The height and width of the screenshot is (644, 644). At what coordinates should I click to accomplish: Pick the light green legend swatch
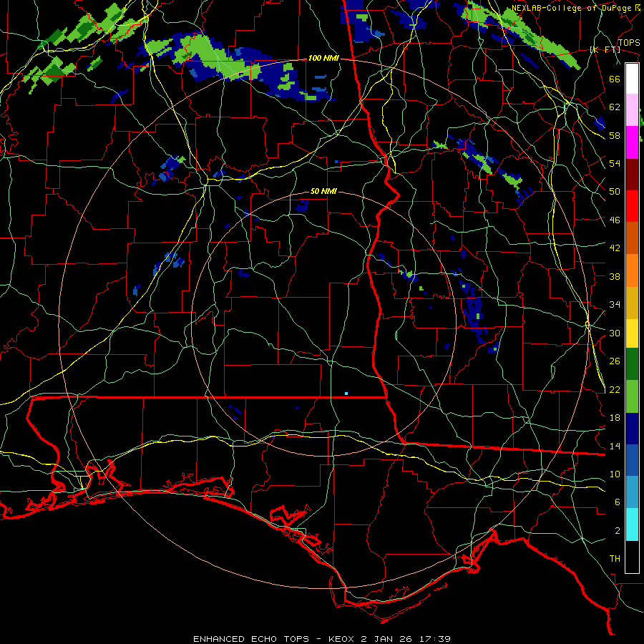pyautogui.click(x=632, y=396)
